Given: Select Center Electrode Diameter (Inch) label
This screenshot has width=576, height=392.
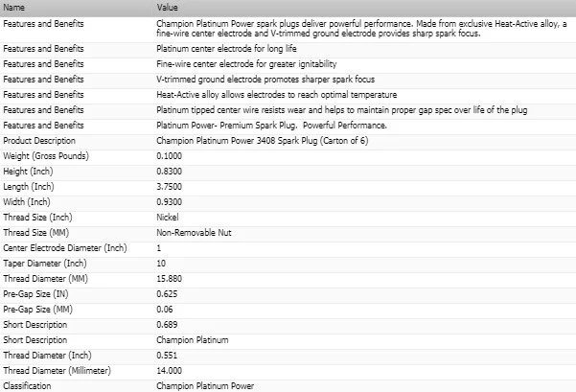Looking at the screenshot, I should [64, 248].
